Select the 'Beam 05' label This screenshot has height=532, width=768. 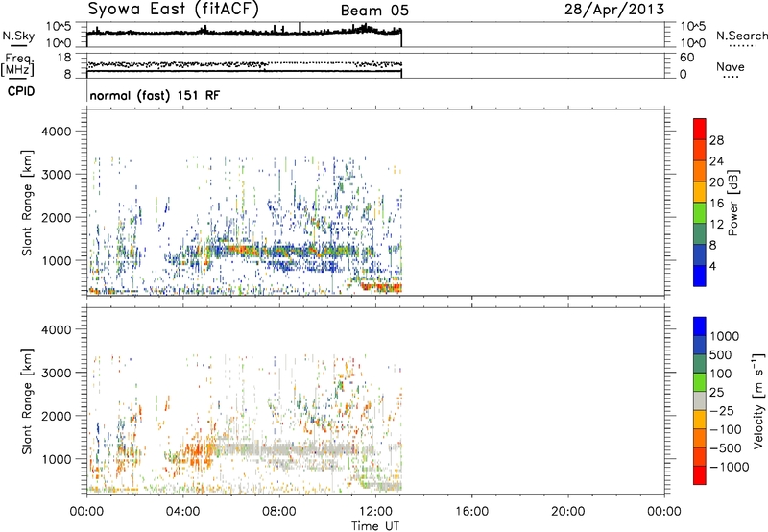click(374, 11)
